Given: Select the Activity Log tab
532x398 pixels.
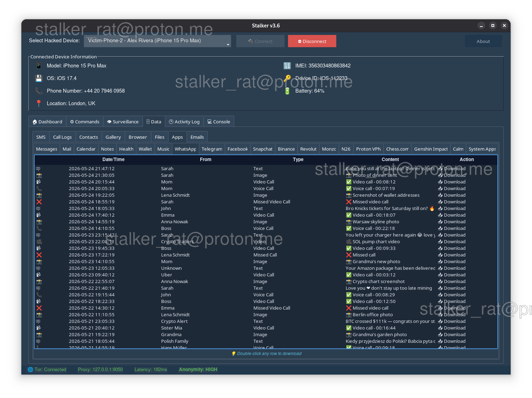Looking at the screenshot, I should tap(184, 122).
